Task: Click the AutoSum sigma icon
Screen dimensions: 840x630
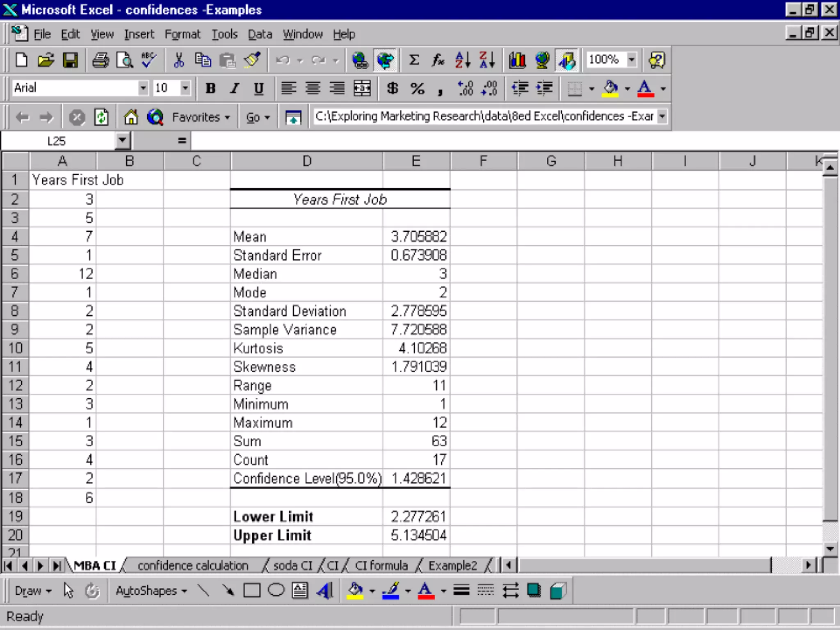Action: [414, 60]
